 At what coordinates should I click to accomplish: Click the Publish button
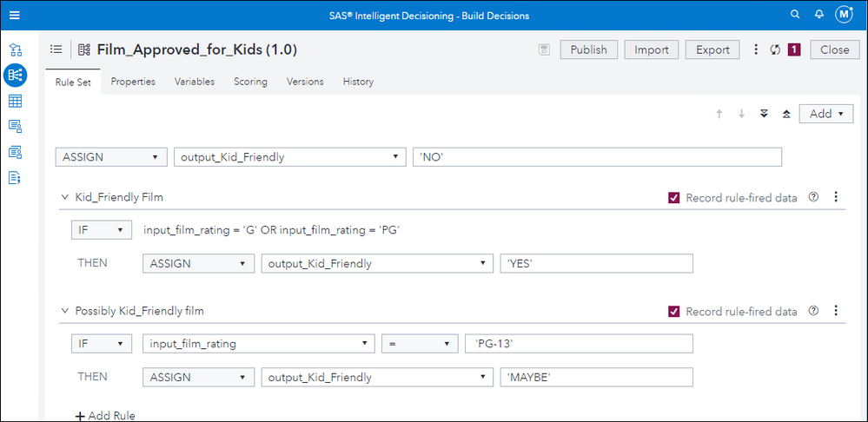[x=588, y=49]
